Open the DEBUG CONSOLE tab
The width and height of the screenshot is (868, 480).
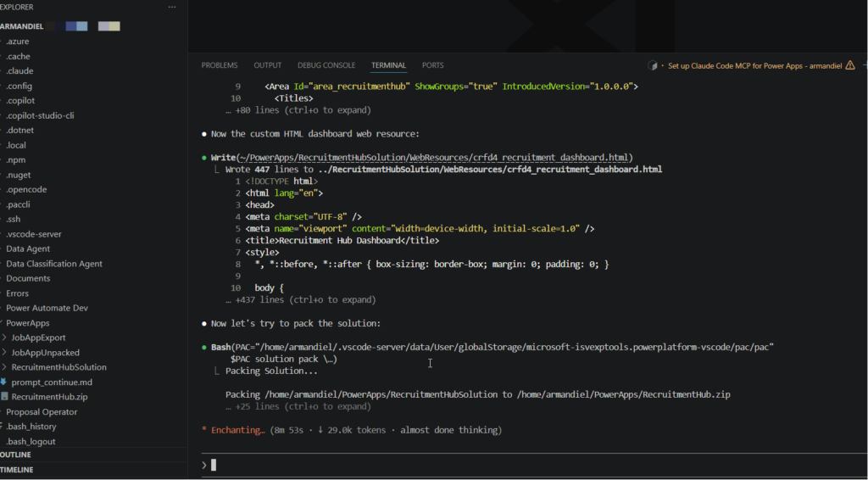(326, 65)
